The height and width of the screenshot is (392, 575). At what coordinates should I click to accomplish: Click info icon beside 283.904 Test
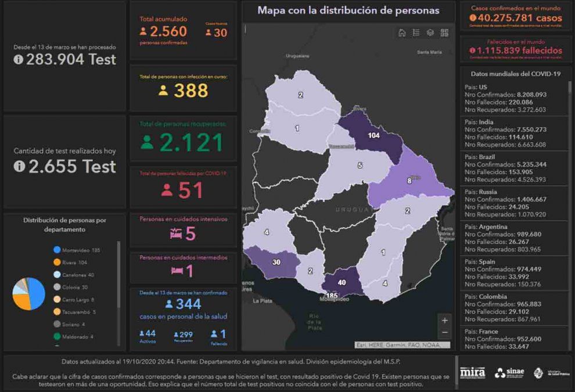coord(19,60)
